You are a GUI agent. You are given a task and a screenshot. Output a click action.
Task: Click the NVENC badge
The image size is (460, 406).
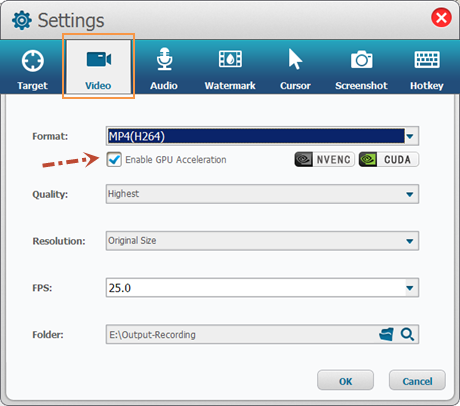[324, 159]
